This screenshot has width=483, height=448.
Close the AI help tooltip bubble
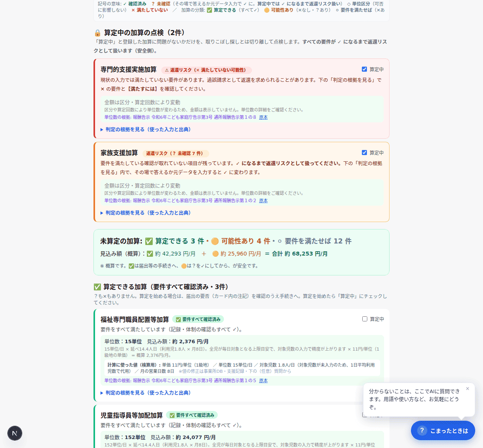(467, 389)
